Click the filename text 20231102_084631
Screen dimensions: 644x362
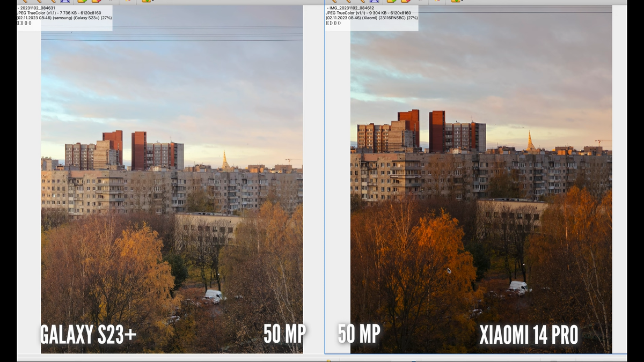[x=38, y=8]
